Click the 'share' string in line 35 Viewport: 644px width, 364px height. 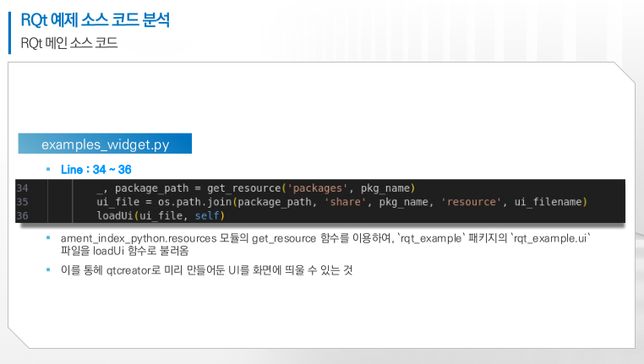[345, 202]
